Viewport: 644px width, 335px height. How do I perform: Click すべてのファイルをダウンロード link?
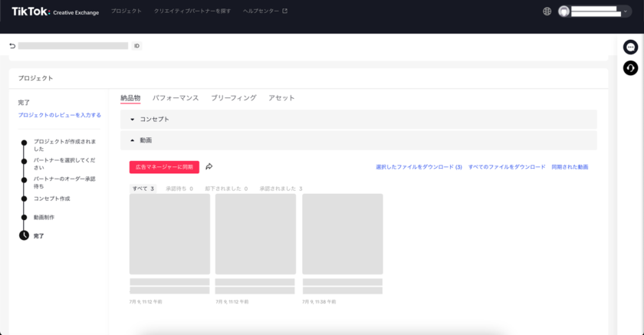click(507, 167)
